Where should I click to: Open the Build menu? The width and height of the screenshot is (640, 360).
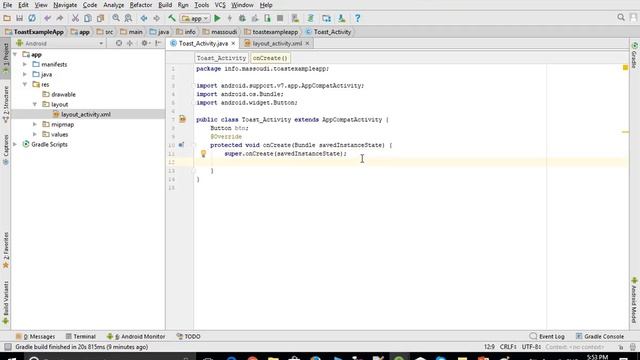165,5
